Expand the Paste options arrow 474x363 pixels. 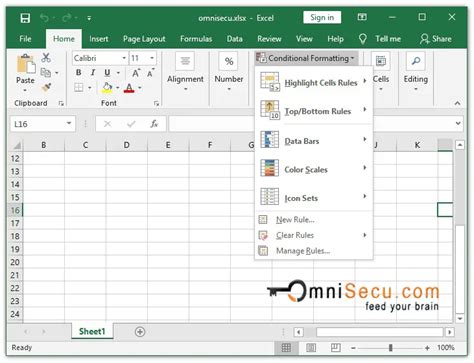pyautogui.click(x=25, y=90)
